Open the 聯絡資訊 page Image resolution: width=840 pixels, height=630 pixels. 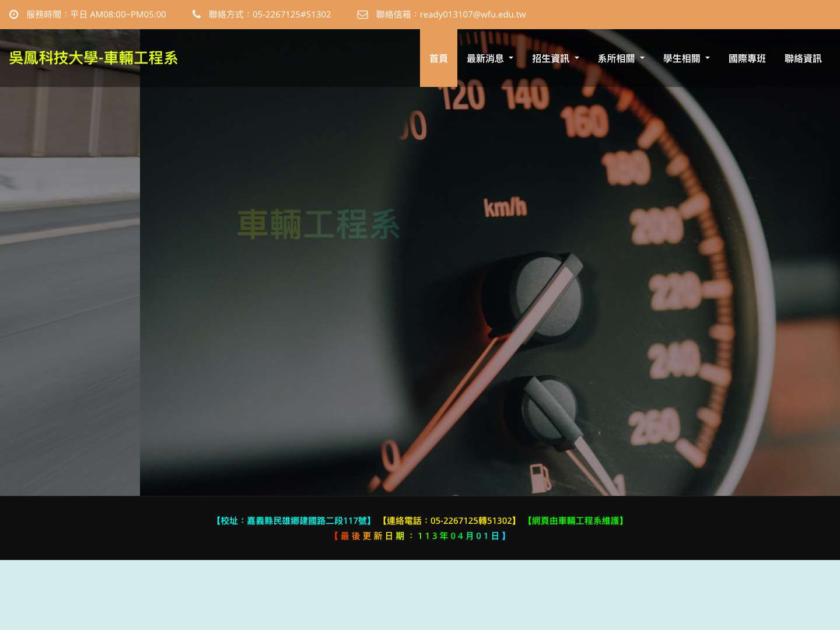coord(803,58)
